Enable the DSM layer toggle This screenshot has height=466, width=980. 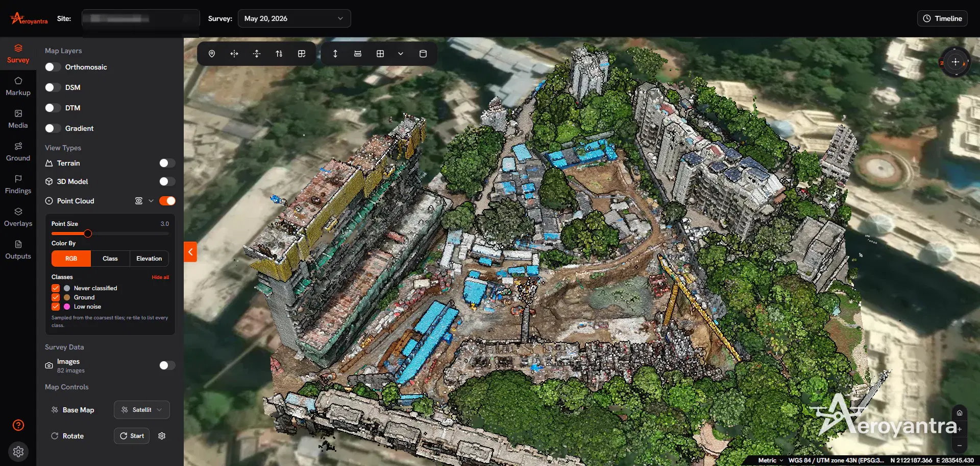(x=53, y=87)
